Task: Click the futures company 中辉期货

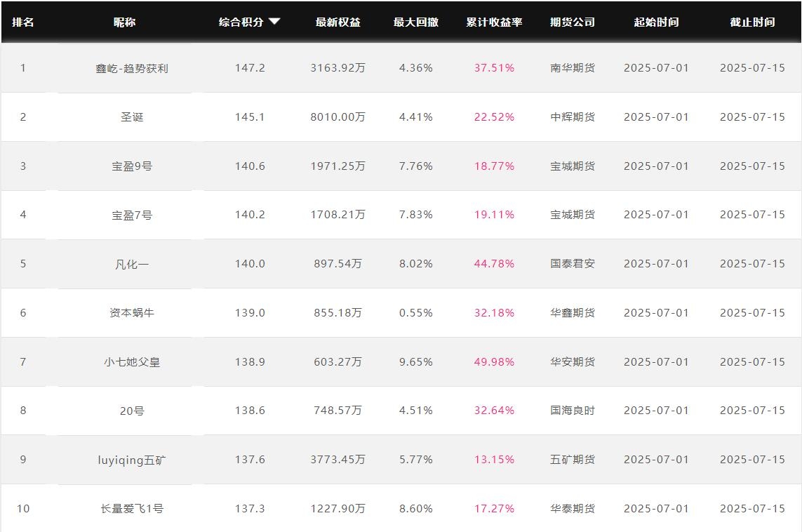Action: point(573,117)
